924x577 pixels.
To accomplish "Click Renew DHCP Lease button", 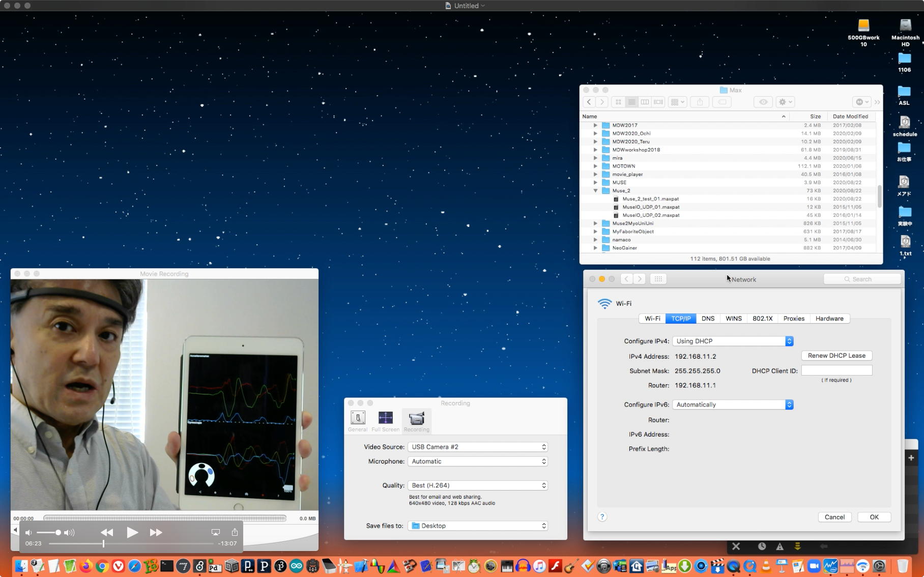I will pos(836,356).
